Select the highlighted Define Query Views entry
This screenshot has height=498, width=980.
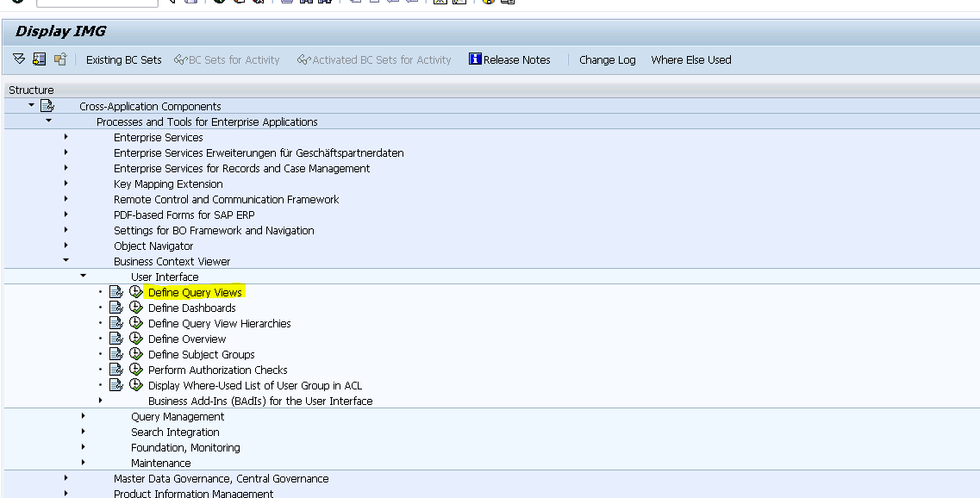[195, 292]
